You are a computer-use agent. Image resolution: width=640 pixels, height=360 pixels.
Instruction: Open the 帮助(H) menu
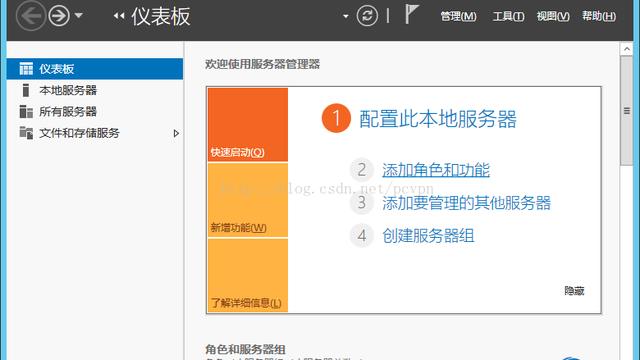599,16
